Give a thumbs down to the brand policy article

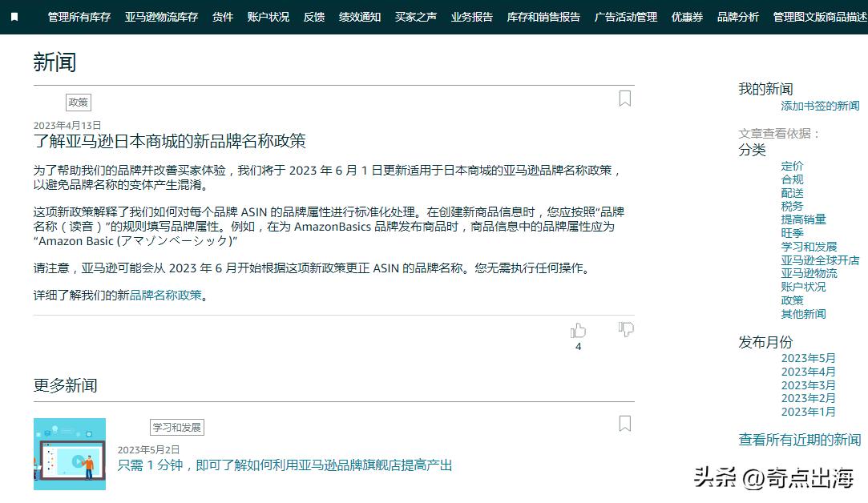pyautogui.click(x=625, y=329)
